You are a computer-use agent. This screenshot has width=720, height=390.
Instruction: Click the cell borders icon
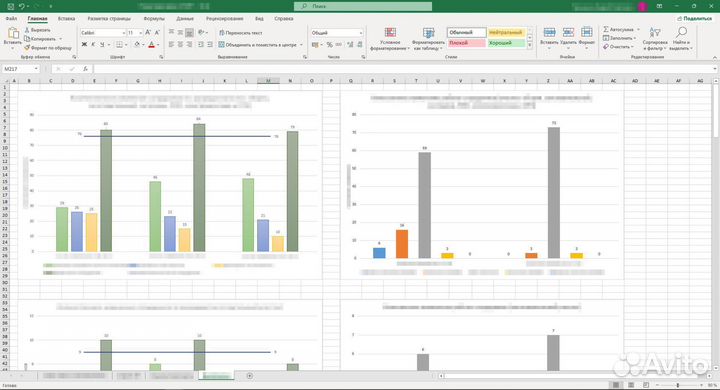[x=119, y=45]
